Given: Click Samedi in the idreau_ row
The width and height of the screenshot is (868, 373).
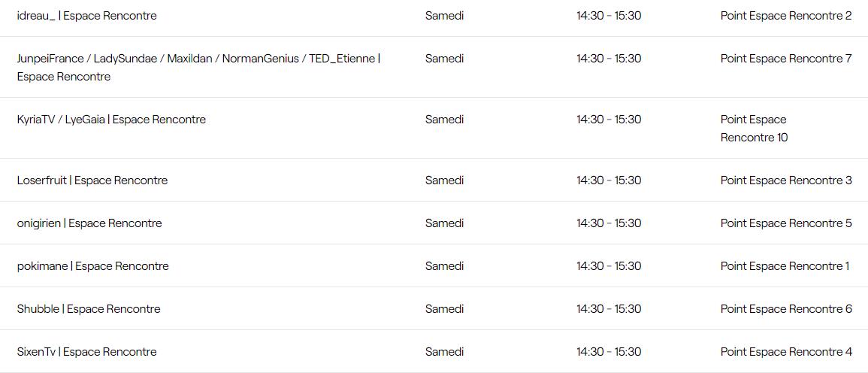Looking at the screenshot, I should [x=444, y=16].
